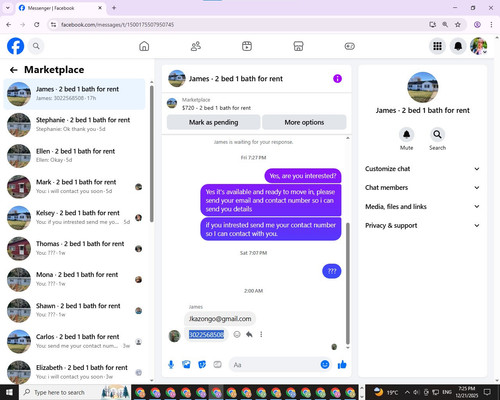Open Marketplace storefront icon in top bar
Image resolution: width=500 pixels, height=400 pixels.
click(x=298, y=46)
